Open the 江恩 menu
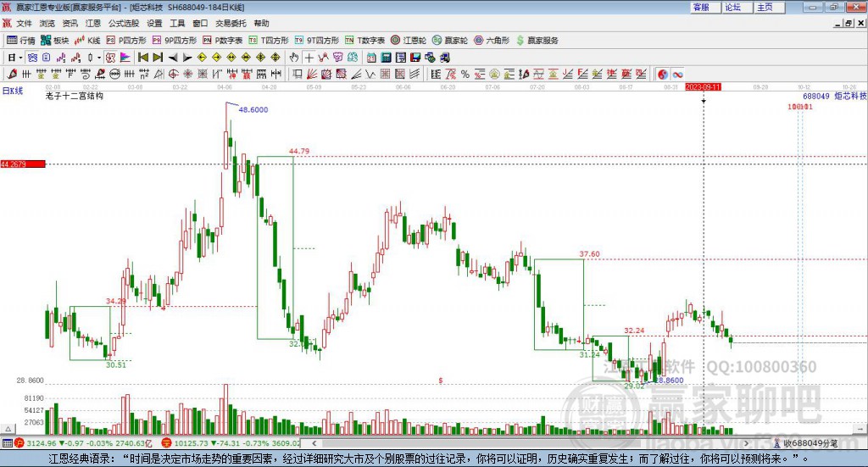The image size is (868, 467). click(x=93, y=23)
